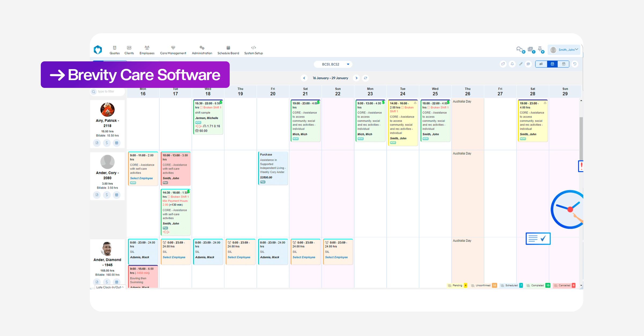The image size is (644, 336).
Task: Open Wed 18 shift for Jarman, Michelle
Action: tap(208, 117)
